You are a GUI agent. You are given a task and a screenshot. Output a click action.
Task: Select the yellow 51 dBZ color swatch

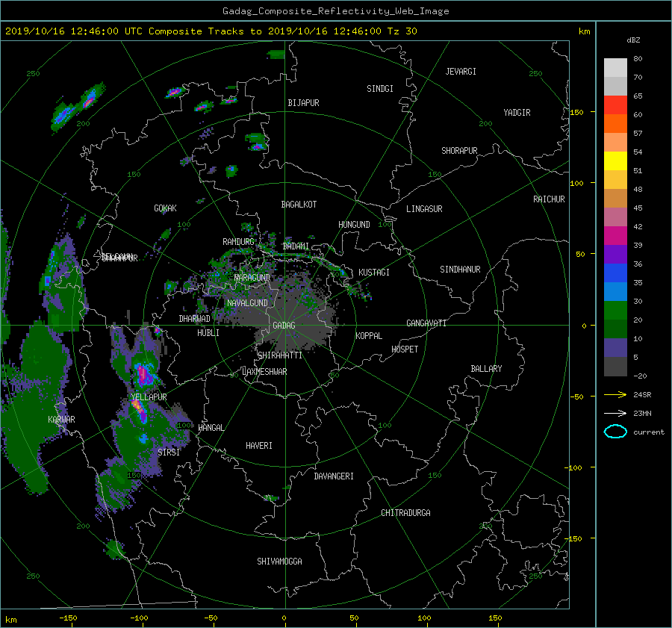615,161
